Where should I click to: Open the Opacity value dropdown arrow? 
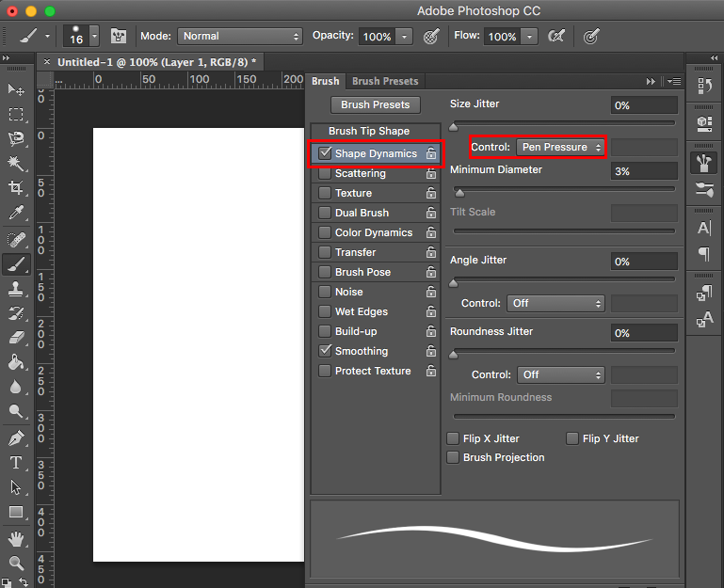click(x=404, y=37)
